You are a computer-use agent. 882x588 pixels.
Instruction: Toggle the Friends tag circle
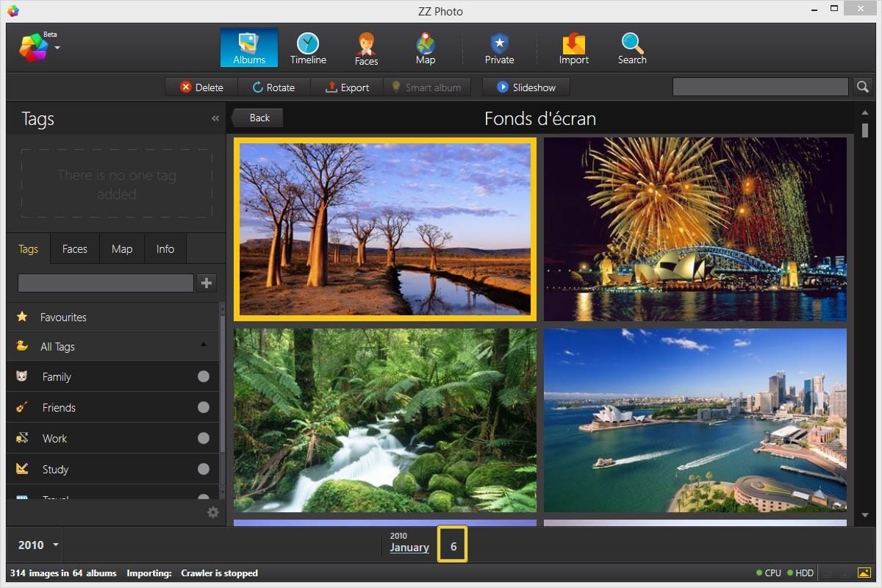[x=204, y=408]
